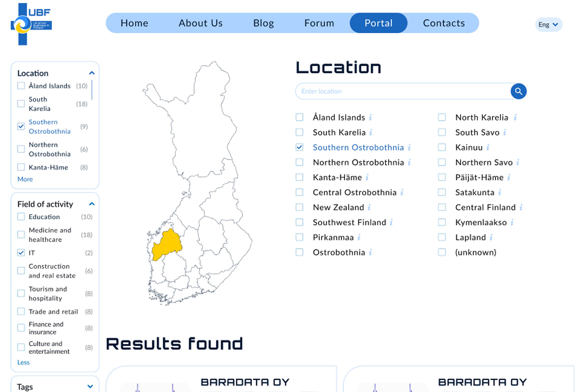Enable Education checkbox in sidebar
Viewport: 584px width, 392px height.
[x=21, y=217]
